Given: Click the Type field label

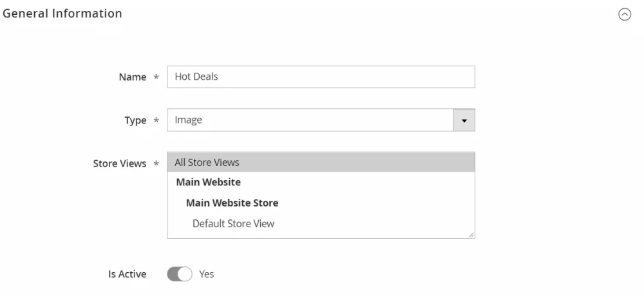Looking at the screenshot, I should (135, 121).
